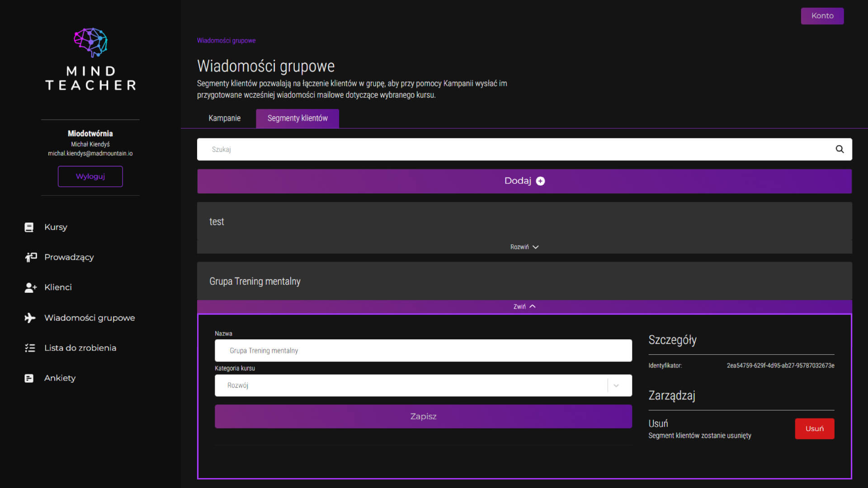
Task: Switch to the Kampanie tab
Action: pos(224,118)
